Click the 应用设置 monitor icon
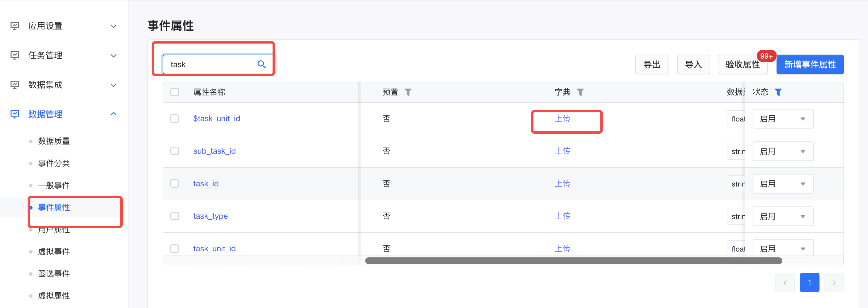The width and height of the screenshot is (868, 308). point(15,26)
